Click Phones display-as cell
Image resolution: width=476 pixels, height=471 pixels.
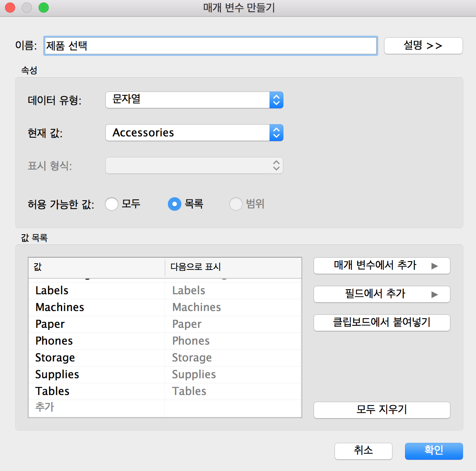click(x=233, y=341)
